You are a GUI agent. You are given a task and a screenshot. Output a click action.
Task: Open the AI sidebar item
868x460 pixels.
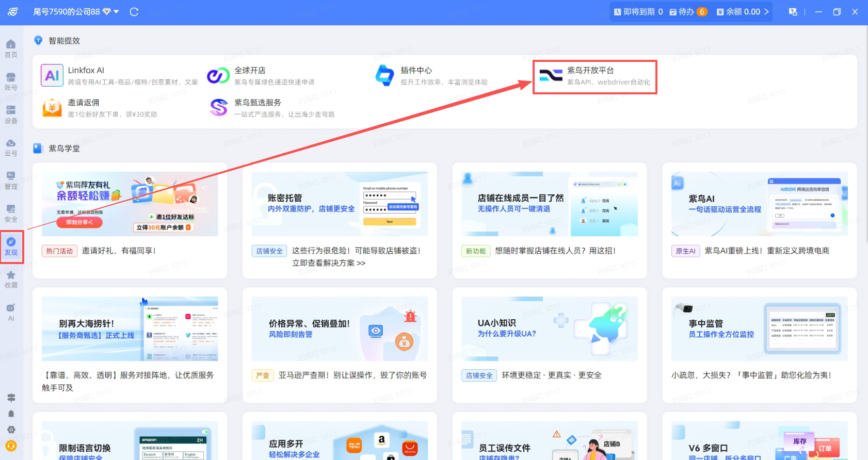pyautogui.click(x=11, y=313)
